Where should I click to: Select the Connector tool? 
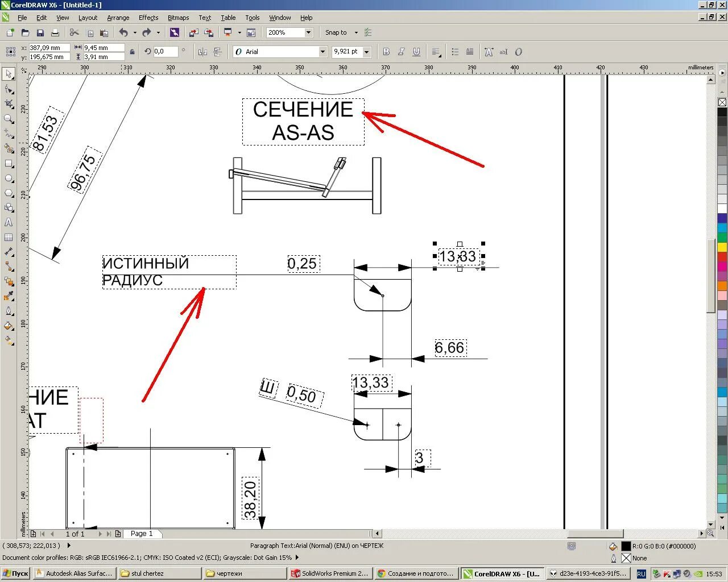click(x=9, y=267)
